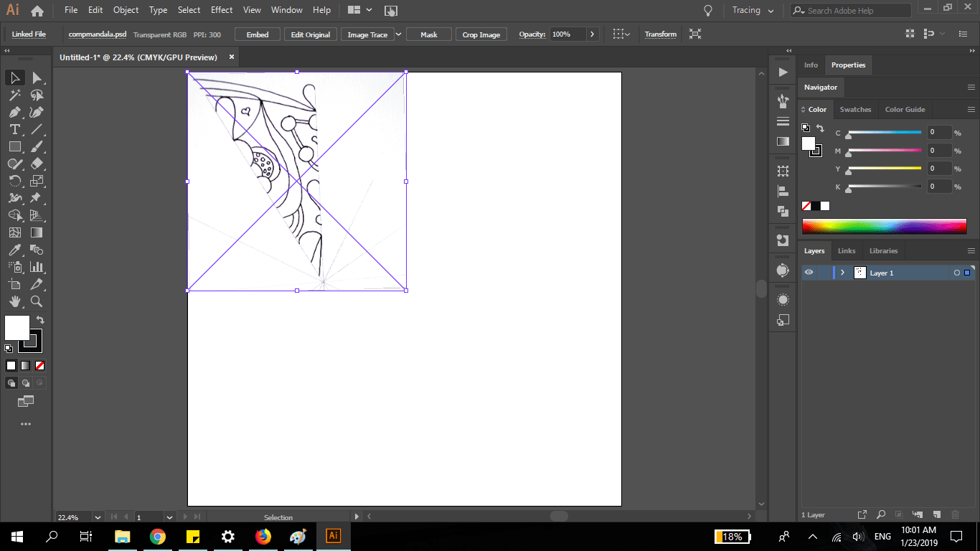980x551 pixels.
Task: Select the Direct Selection tool
Action: click(37, 77)
